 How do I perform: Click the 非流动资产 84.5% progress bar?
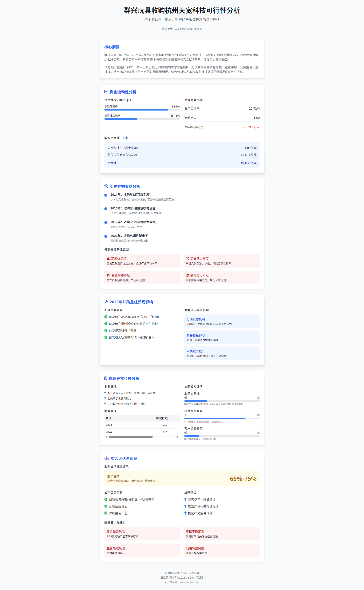(x=142, y=110)
